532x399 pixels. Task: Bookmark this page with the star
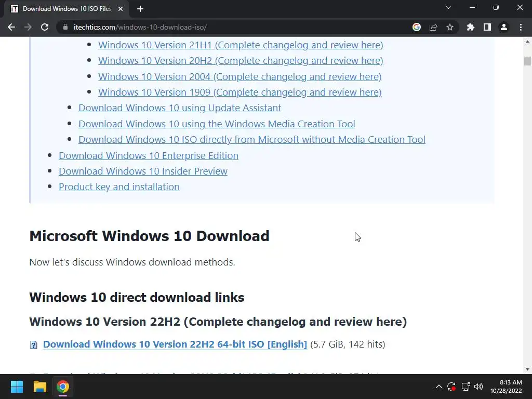tap(450, 27)
